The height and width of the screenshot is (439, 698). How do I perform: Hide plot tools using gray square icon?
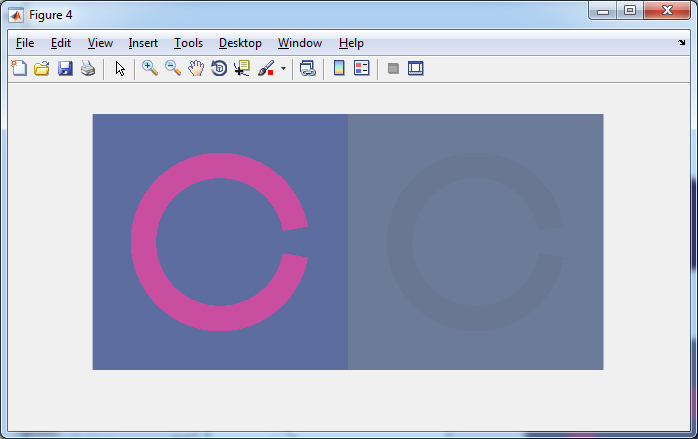(x=393, y=69)
